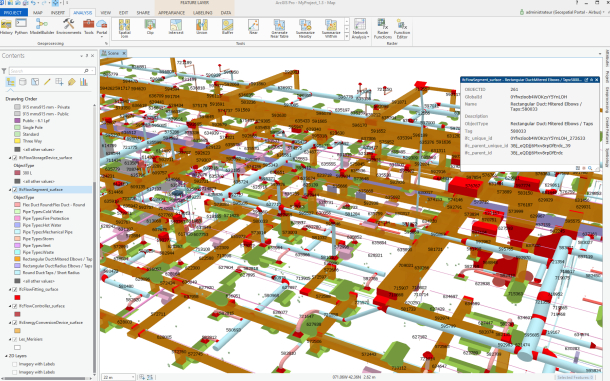
Task: Toggle visibility of IfcFlowStorageDevice_surface layer
Action: click(15, 158)
